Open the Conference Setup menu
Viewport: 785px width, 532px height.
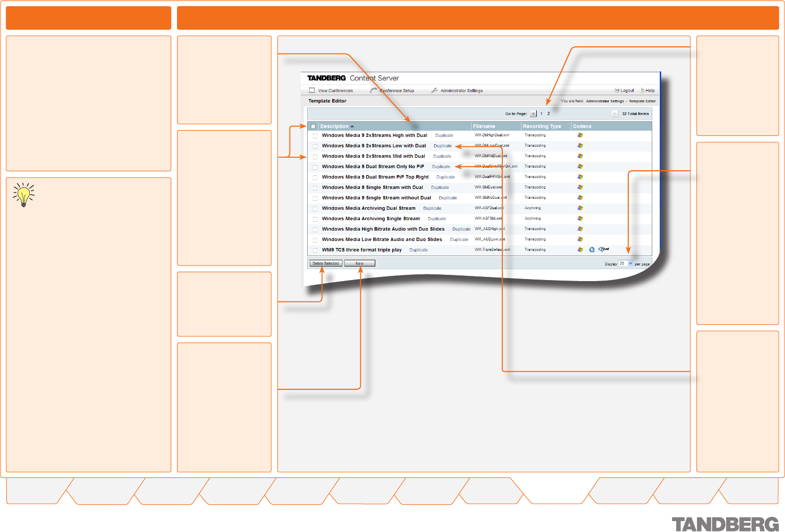(397, 91)
